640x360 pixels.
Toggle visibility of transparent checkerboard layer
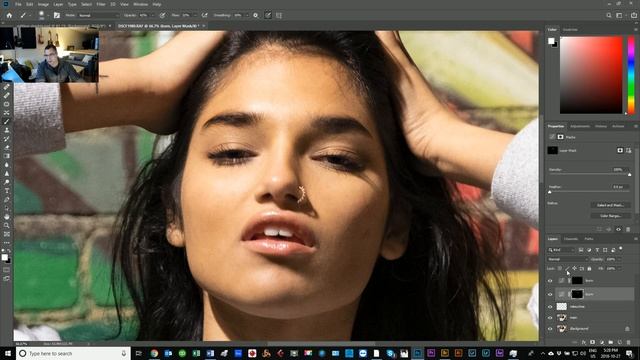tap(550, 307)
